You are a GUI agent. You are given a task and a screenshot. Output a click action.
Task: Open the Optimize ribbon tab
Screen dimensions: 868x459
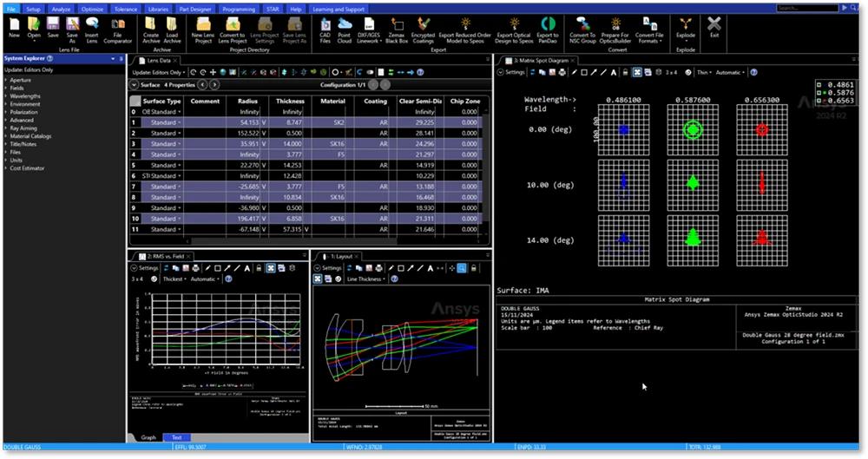point(92,9)
